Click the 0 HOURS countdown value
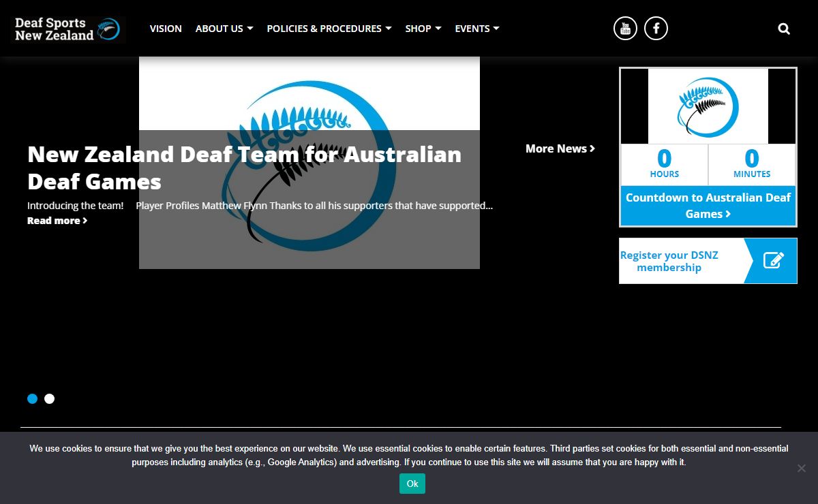Image resolution: width=818 pixels, height=504 pixels. 665,164
